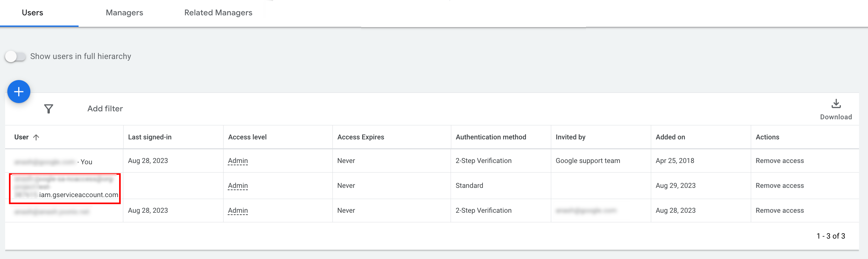Switch to the Managers tab
Image resolution: width=868 pixels, height=259 pixels.
[124, 13]
